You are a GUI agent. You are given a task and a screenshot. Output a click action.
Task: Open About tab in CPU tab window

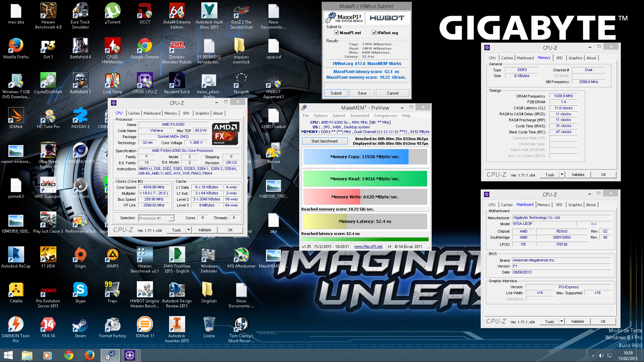[x=218, y=113]
